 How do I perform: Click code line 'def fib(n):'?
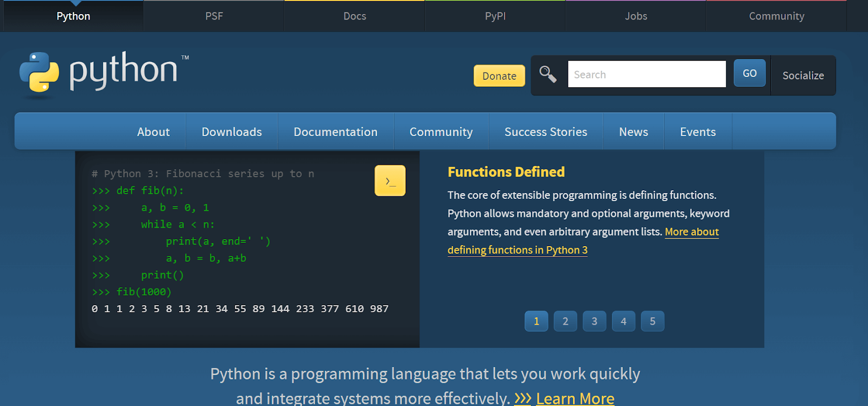coord(150,191)
